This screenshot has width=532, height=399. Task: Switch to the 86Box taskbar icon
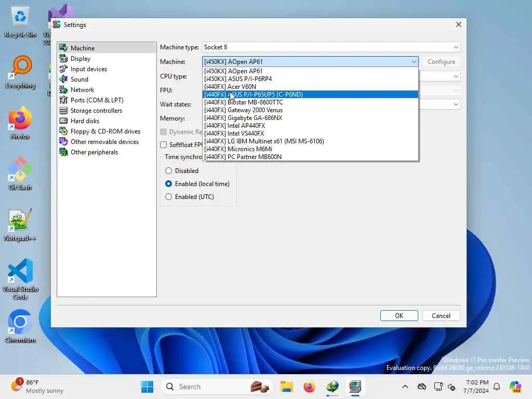point(355,387)
